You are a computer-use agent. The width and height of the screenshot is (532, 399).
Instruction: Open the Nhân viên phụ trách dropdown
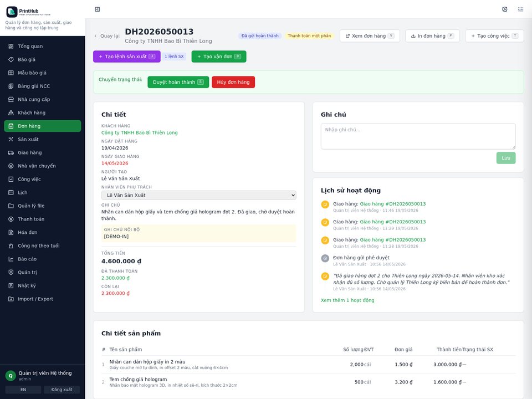198,195
